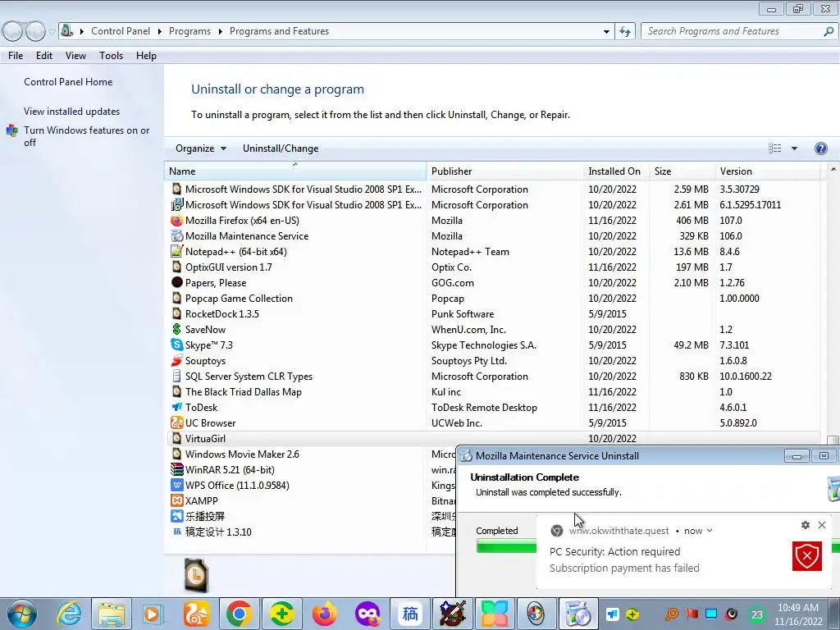Click the Mozilla Maintenance Service row icon
The image size is (840, 630).
177,235
